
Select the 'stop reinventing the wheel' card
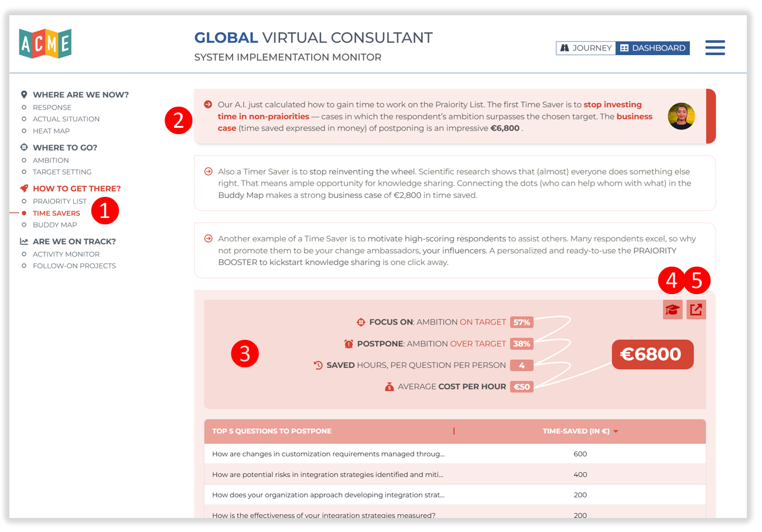click(455, 183)
